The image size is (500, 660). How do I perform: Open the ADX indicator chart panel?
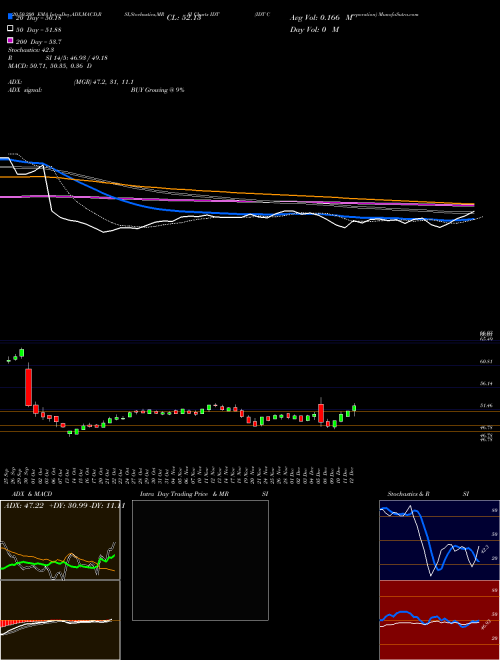(60, 540)
